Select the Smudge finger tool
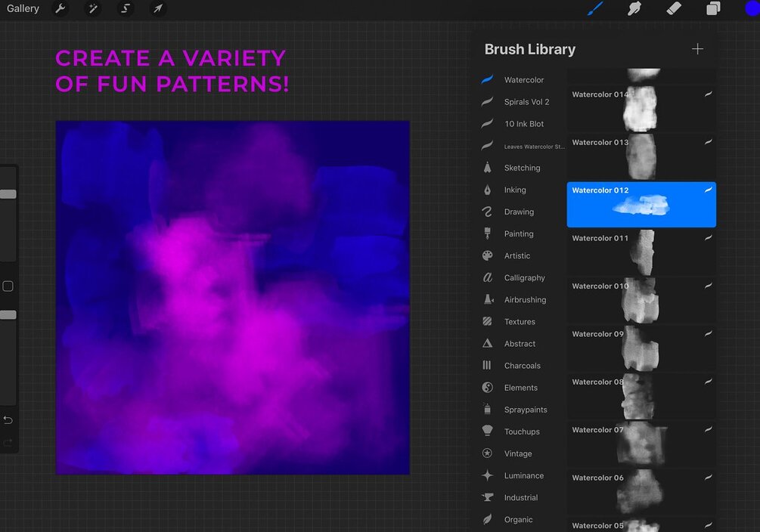The width and height of the screenshot is (760, 532). point(634,9)
